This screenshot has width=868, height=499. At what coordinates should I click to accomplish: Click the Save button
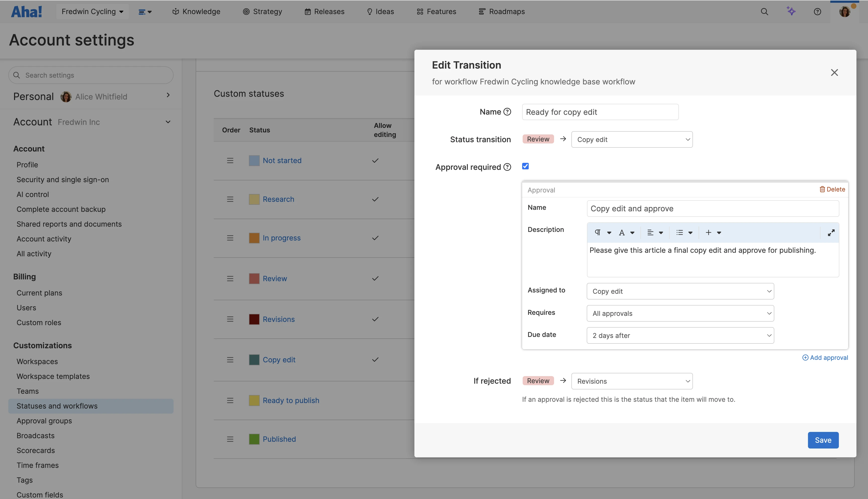pyautogui.click(x=823, y=440)
